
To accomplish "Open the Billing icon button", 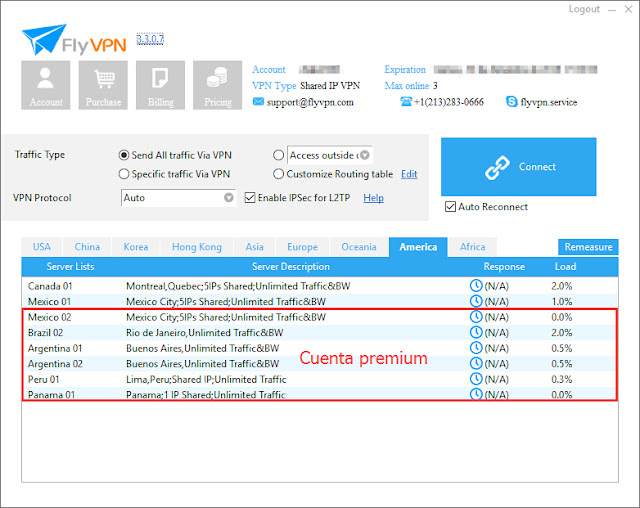I will [x=160, y=85].
